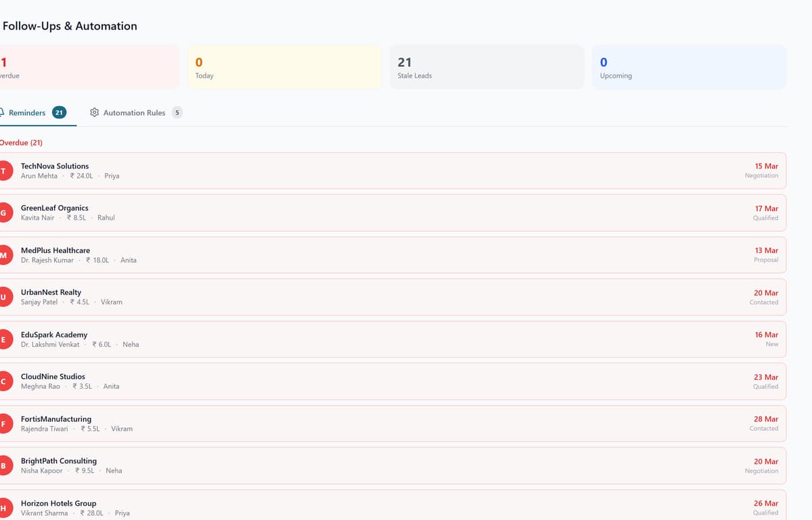Click the Follow-Ups & Automation page title

70,26
